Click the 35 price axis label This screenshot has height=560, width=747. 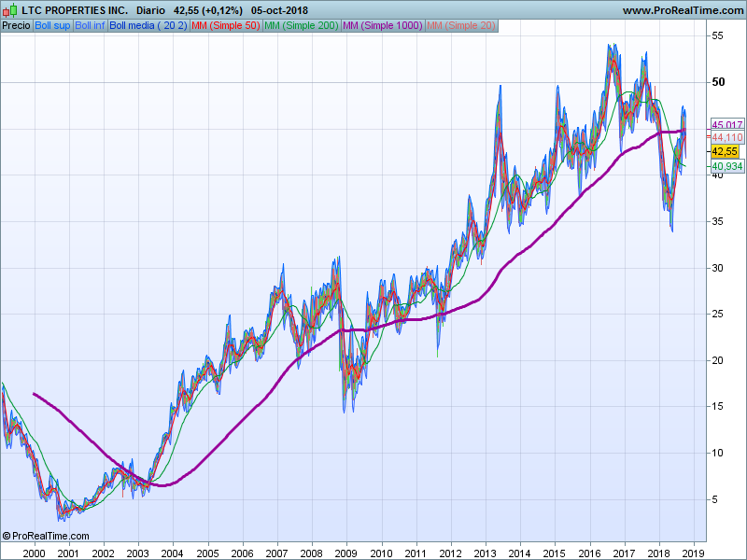pyautogui.click(x=717, y=221)
